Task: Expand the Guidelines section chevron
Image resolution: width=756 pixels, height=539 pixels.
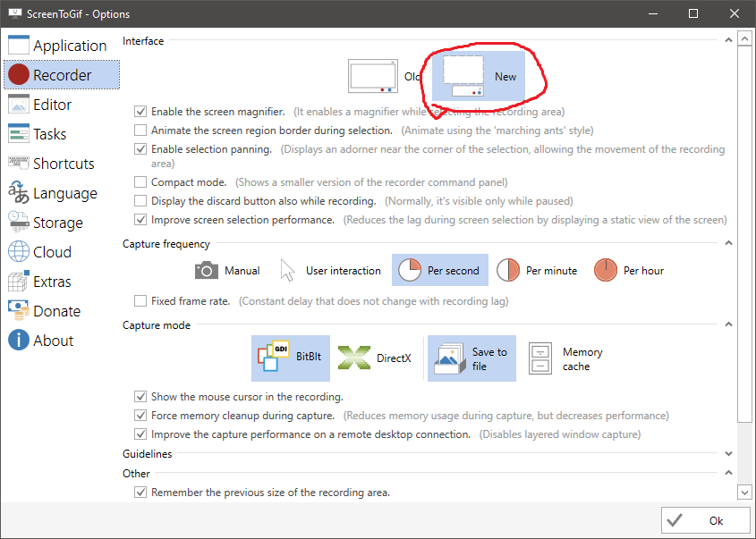Action: click(728, 454)
